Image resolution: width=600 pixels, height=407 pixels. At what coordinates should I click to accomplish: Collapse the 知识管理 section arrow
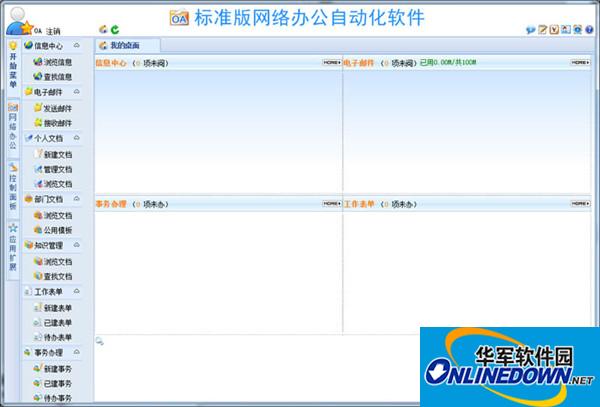coord(77,245)
